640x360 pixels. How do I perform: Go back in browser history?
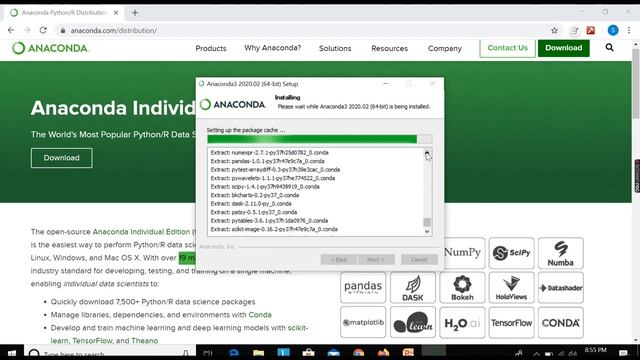coord(11,30)
